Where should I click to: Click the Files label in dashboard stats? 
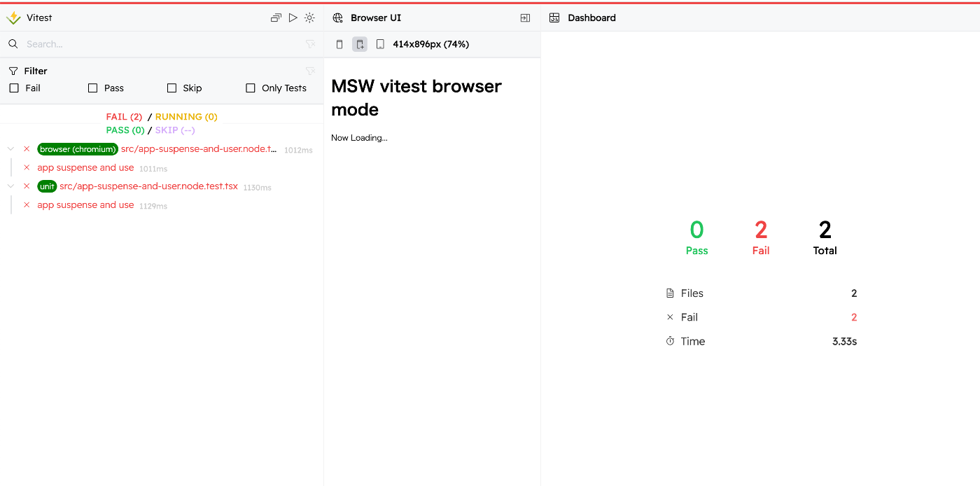click(692, 293)
